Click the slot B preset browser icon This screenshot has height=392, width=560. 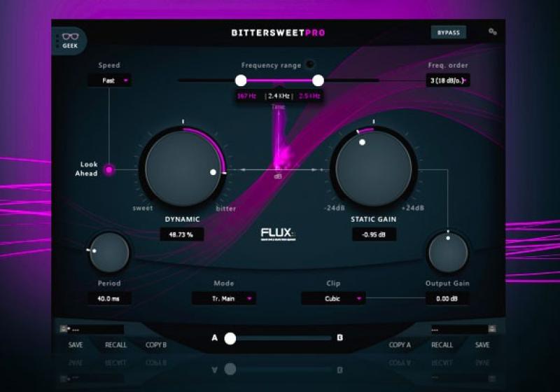(x=492, y=329)
